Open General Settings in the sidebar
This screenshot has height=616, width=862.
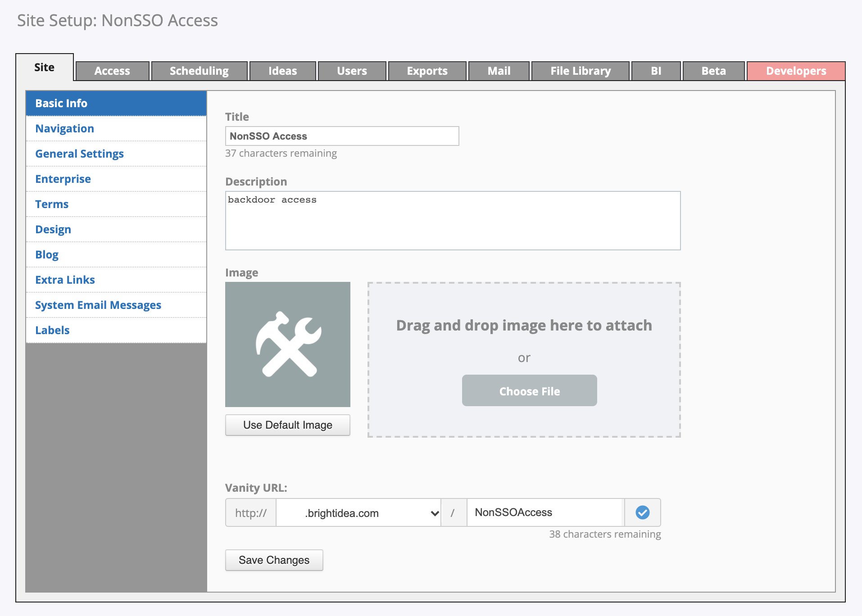80,154
